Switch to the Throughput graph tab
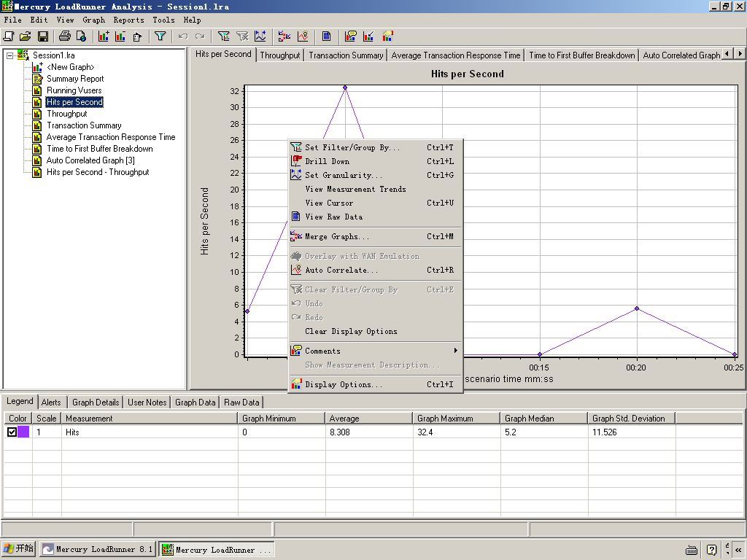 280,55
